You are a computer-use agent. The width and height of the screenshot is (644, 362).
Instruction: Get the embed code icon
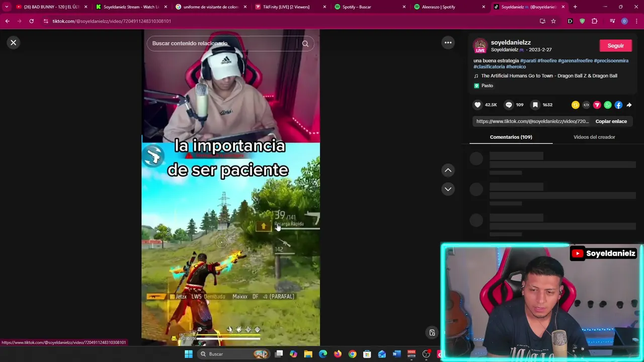(586, 105)
